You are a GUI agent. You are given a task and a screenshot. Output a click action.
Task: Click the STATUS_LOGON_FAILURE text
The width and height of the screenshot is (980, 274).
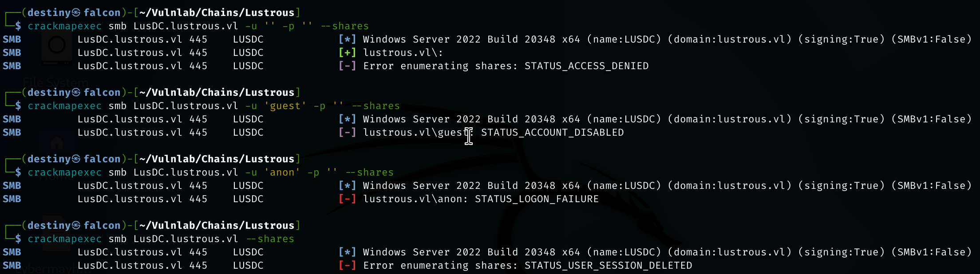(x=537, y=199)
